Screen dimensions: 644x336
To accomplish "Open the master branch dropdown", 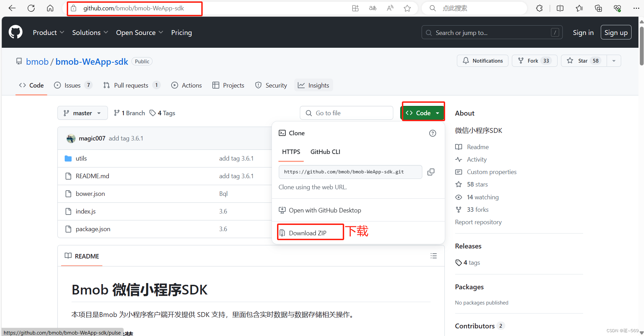I will click(x=82, y=113).
